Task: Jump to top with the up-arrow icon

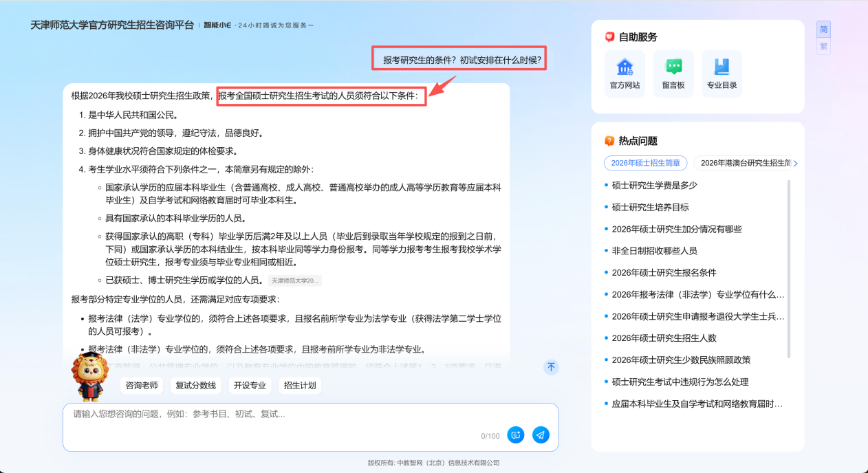Action: pos(551,367)
